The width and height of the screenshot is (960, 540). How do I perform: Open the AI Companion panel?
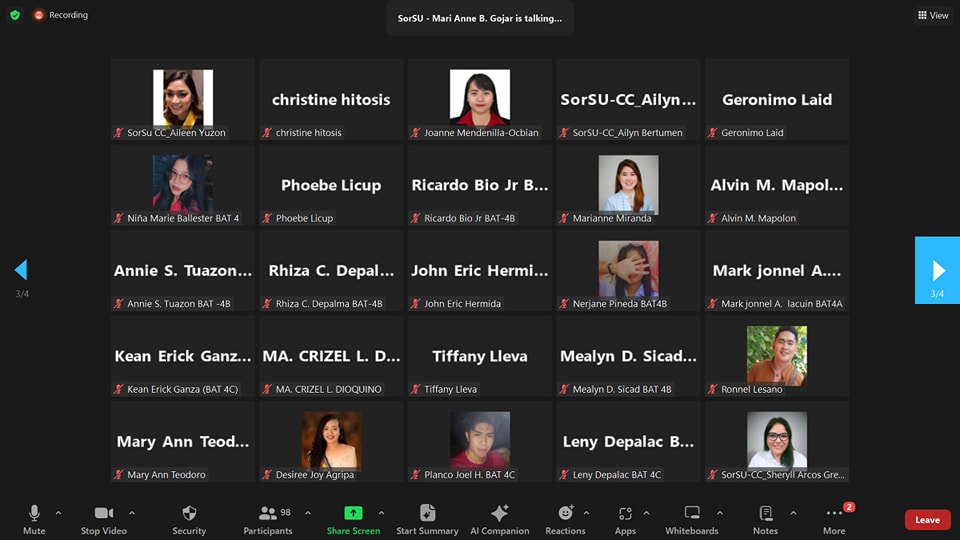(499, 518)
